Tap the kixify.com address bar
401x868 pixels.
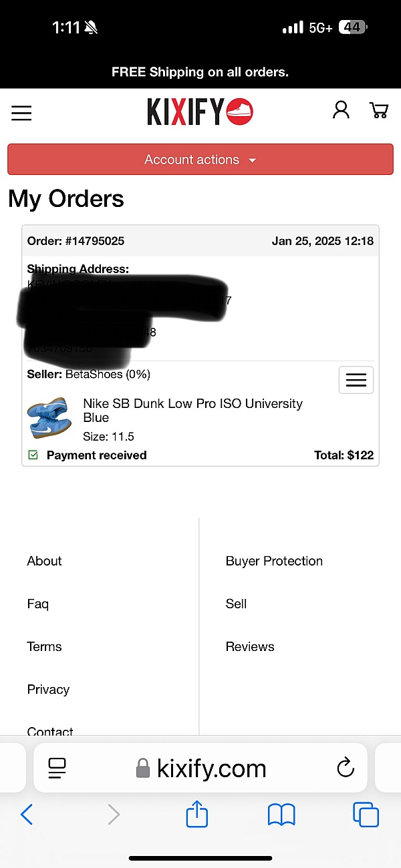tap(200, 768)
